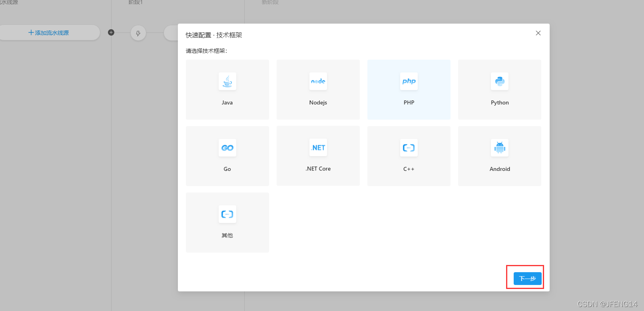Click the 下一步 button
644x311 pixels.
(528, 279)
